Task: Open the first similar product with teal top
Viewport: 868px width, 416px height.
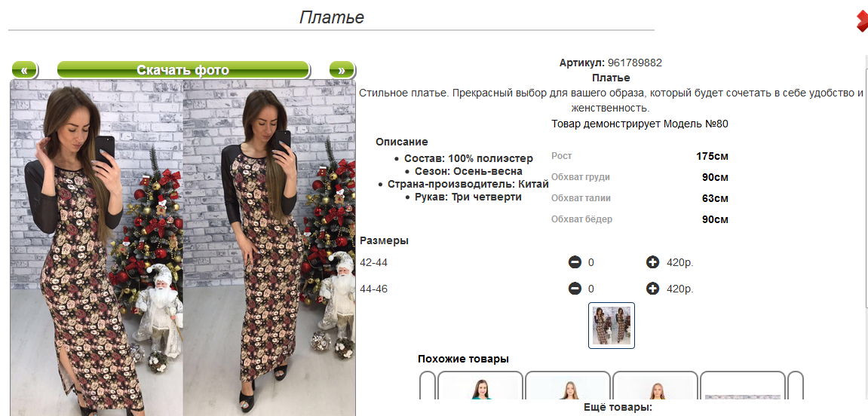Action: 480,386
